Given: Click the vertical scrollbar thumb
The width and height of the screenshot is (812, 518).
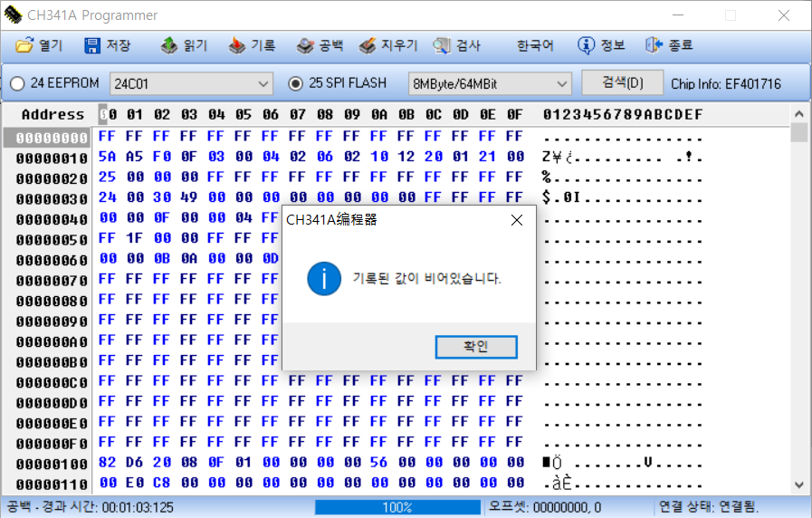Looking at the screenshot, I should click(799, 132).
